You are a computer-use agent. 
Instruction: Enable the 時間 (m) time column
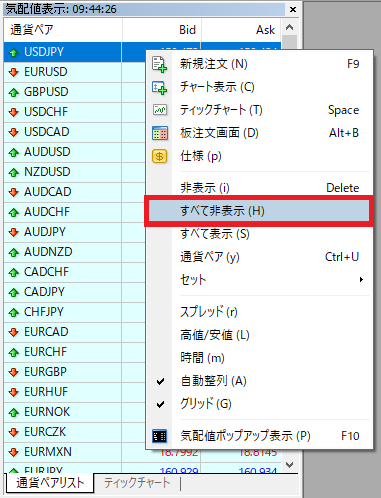click(x=259, y=358)
